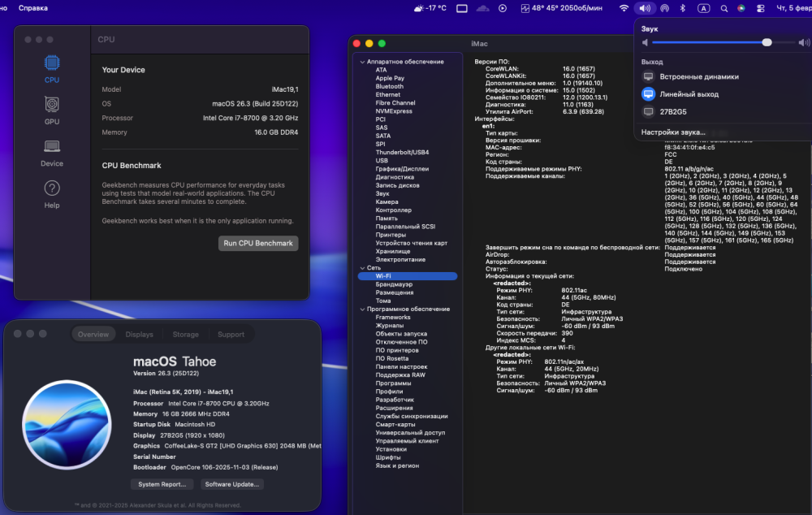The width and height of the screenshot is (812, 515).
Task: Select Frameworks in the sidebar
Action: tap(393, 318)
